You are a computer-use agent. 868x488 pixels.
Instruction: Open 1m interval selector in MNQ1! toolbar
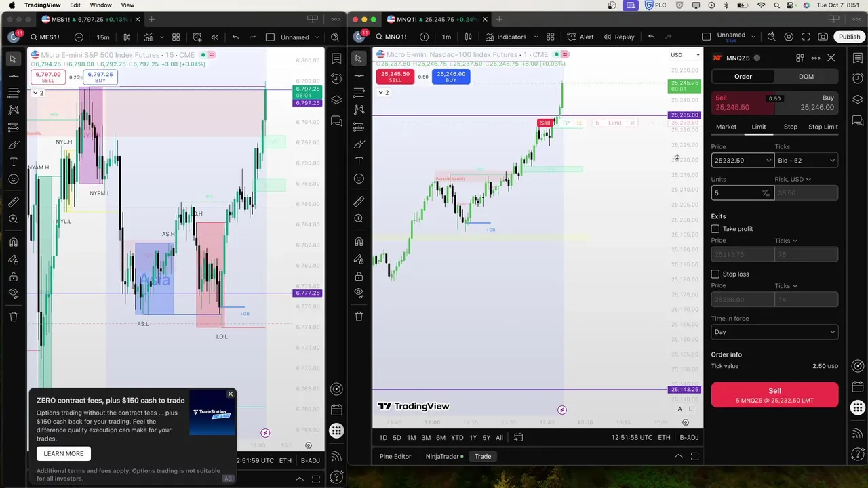click(446, 37)
